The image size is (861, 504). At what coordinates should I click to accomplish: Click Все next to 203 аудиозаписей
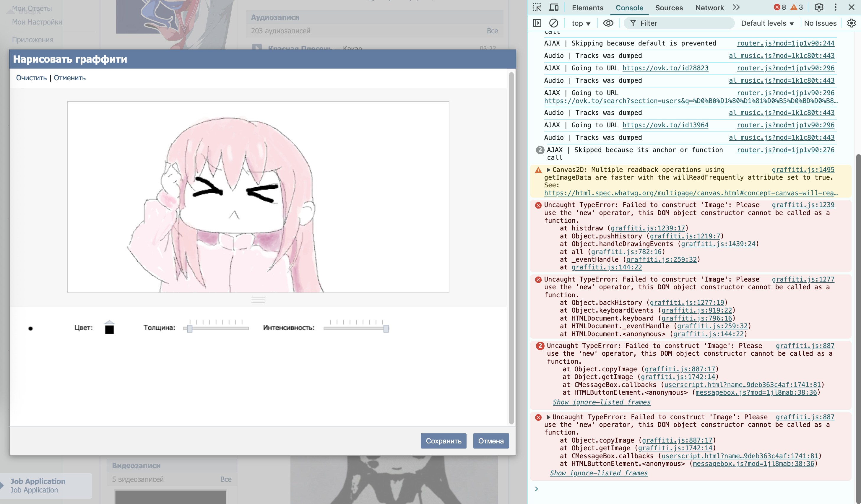[x=492, y=31]
